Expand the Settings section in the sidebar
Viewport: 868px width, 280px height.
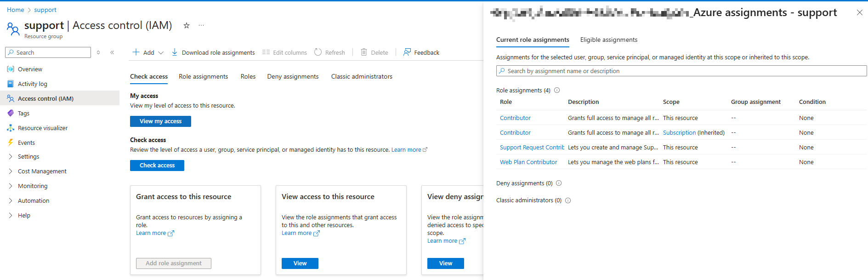coord(11,156)
